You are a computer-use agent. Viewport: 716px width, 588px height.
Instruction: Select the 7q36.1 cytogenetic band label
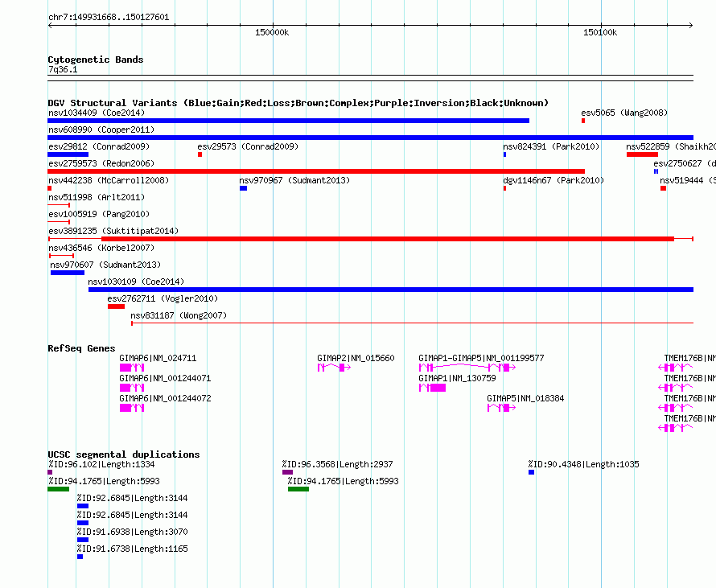point(63,70)
